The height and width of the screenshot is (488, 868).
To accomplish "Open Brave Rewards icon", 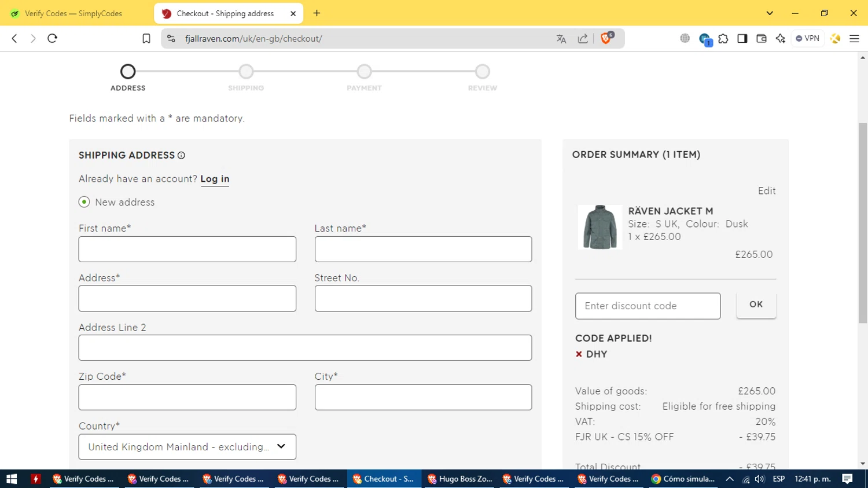I will (835, 39).
